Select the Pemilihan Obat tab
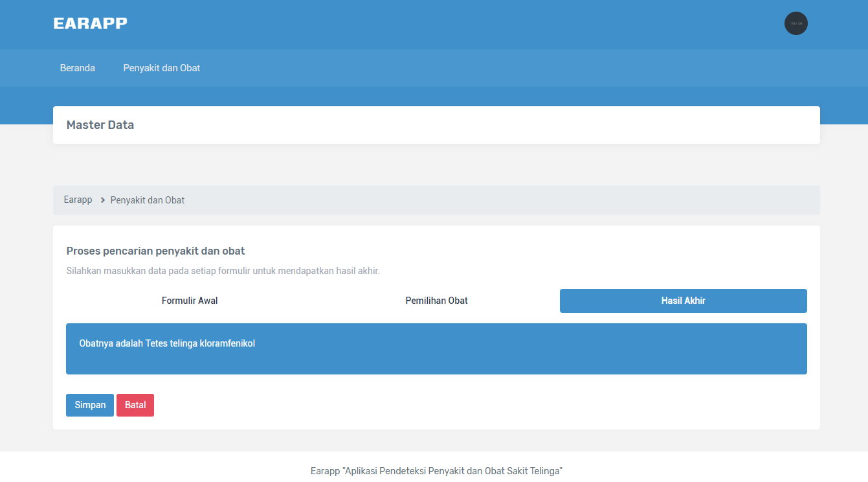 tap(436, 301)
